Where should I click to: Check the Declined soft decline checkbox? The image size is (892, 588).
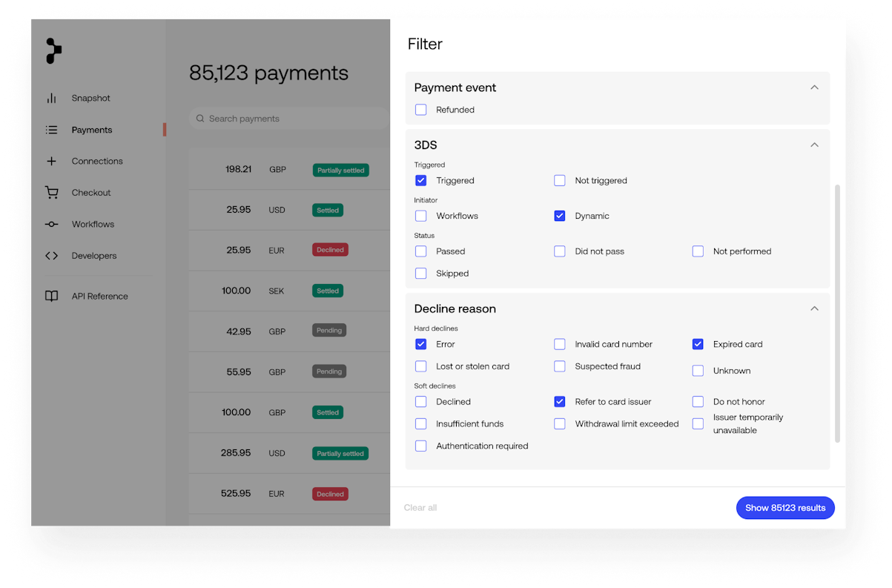(x=421, y=402)
